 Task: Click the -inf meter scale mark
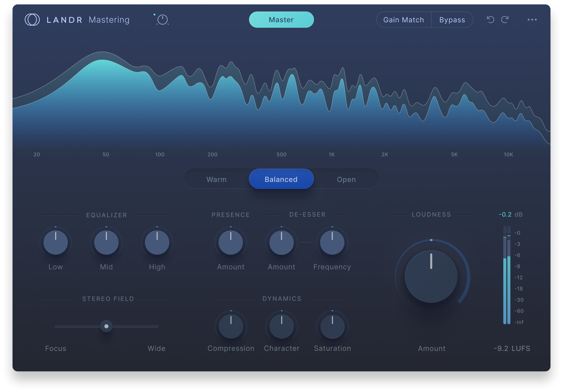519,322
